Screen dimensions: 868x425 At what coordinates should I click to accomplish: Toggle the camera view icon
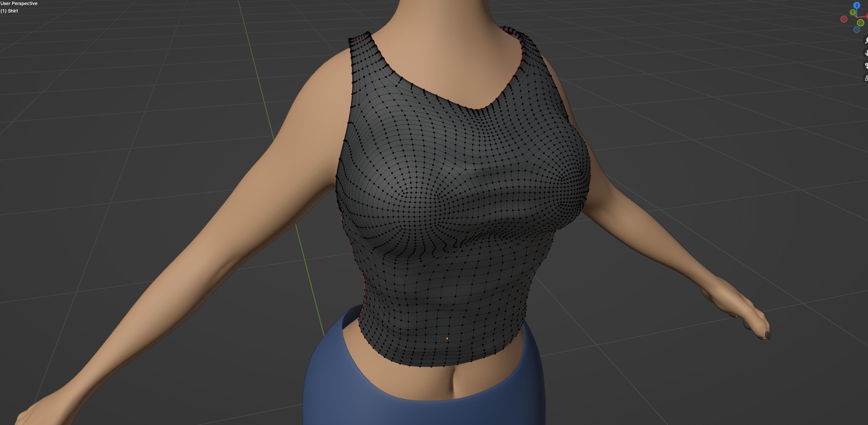(866, 65)
